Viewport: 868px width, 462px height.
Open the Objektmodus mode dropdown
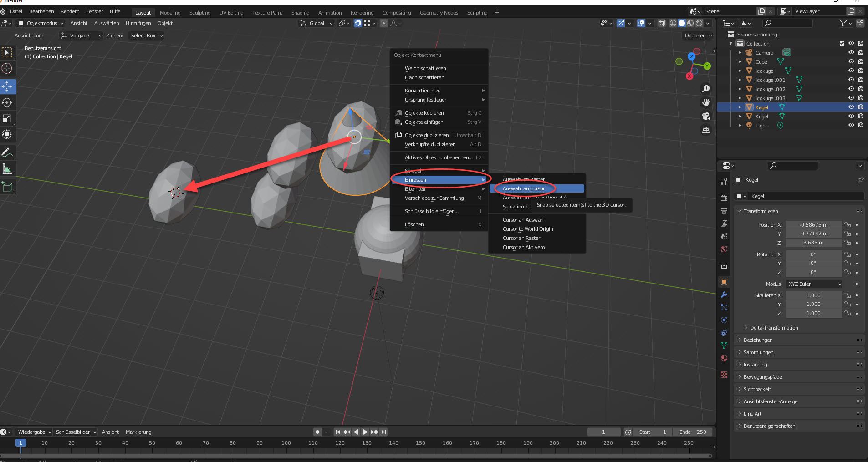[41, 23]
